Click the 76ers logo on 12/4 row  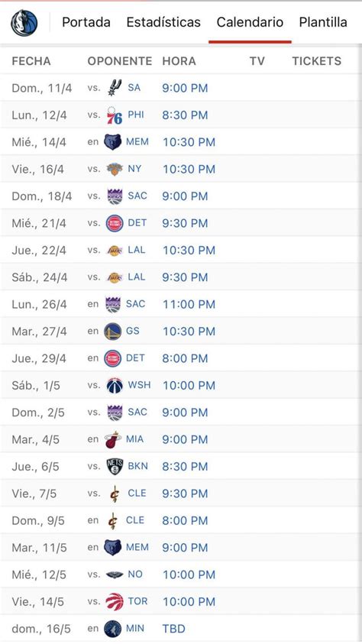[115, 115]
